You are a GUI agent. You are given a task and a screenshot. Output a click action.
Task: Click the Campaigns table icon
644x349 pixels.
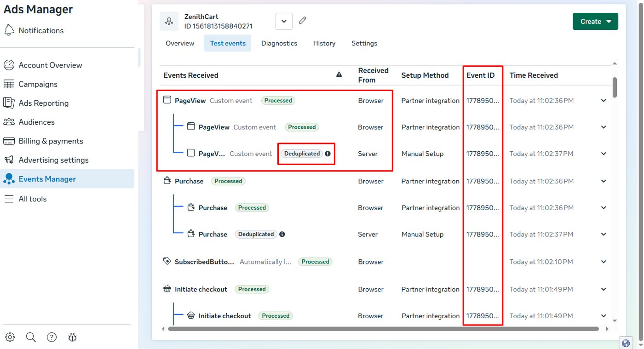9,84
